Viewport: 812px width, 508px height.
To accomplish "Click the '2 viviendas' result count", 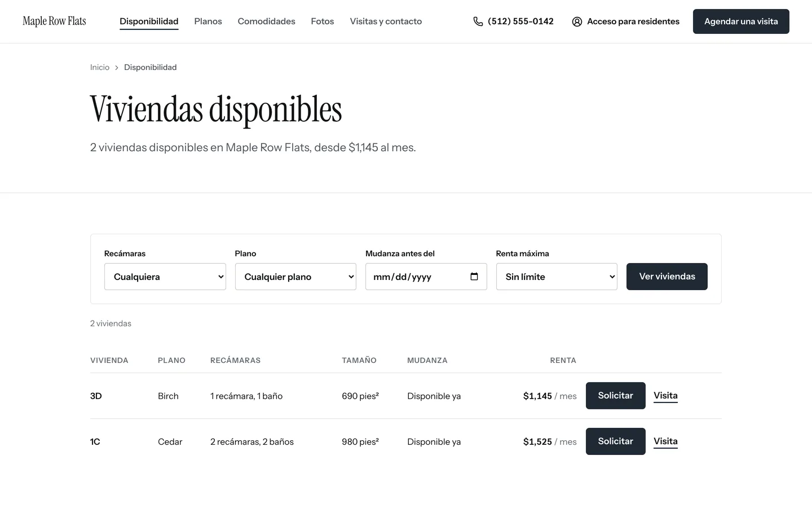I will (111, 323).
